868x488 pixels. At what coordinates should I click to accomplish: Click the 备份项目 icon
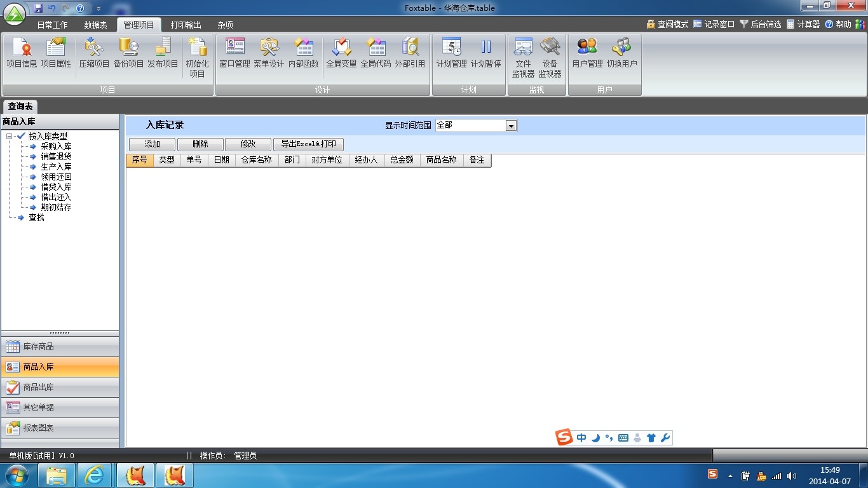(128, 53)
